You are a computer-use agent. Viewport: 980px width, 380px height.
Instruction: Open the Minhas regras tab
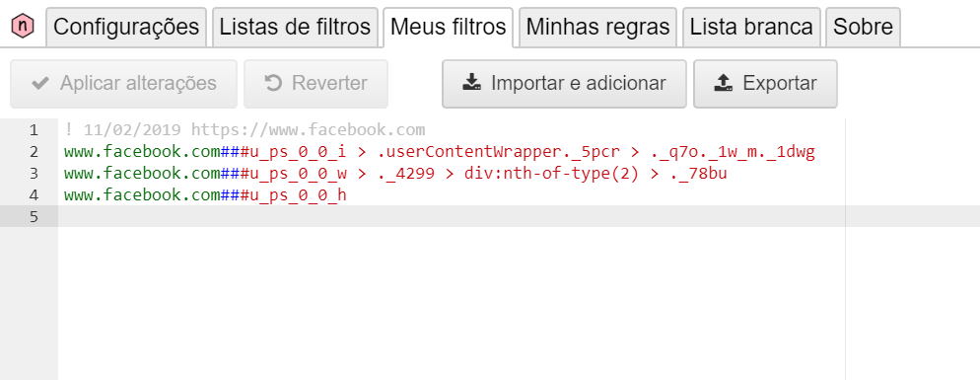point(597,27)
